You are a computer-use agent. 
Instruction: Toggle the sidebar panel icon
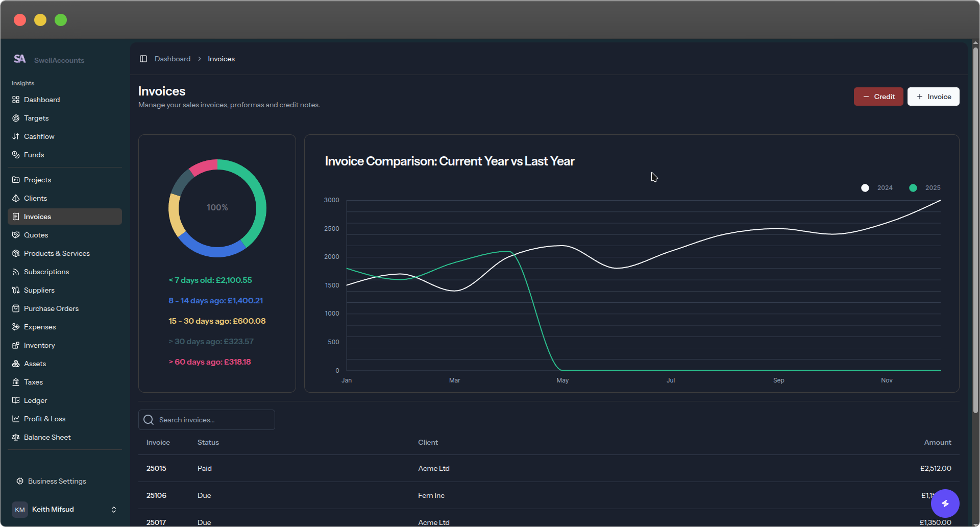point(143,59)
